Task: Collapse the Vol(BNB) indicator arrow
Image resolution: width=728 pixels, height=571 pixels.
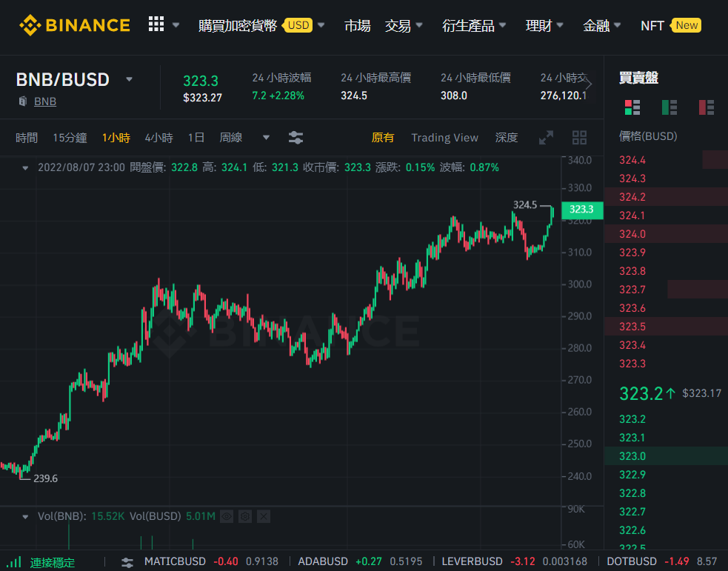Action: point(25,517)
